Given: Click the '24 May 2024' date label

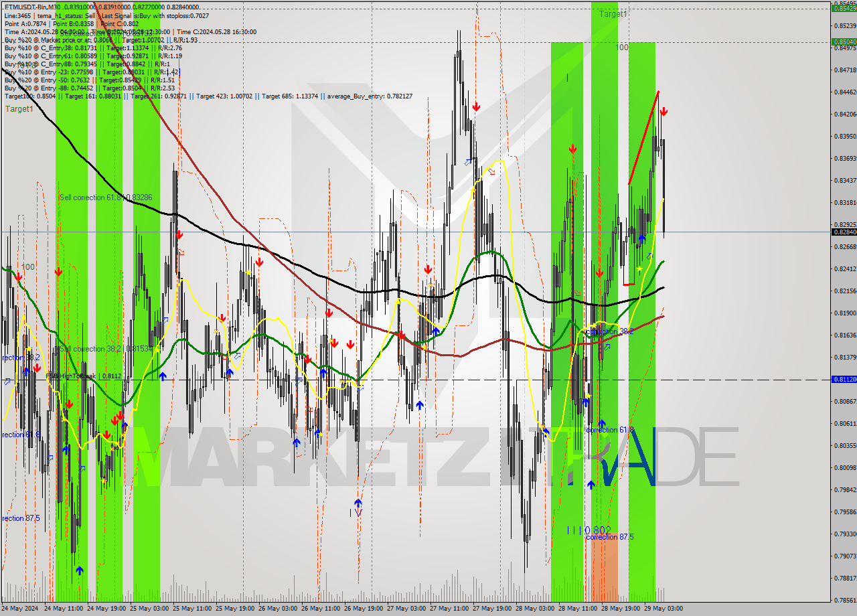Looking at the screenshot, I should pyautogui.click(x=20, y=608).
